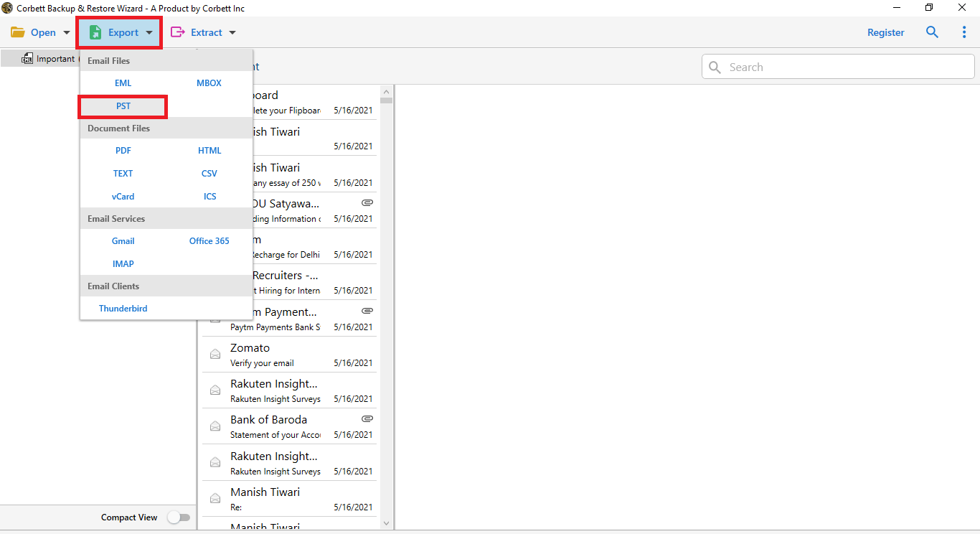Open the Zomato Verify your email message
Viewport: 980px width, 534px height.
click(289, 355)
